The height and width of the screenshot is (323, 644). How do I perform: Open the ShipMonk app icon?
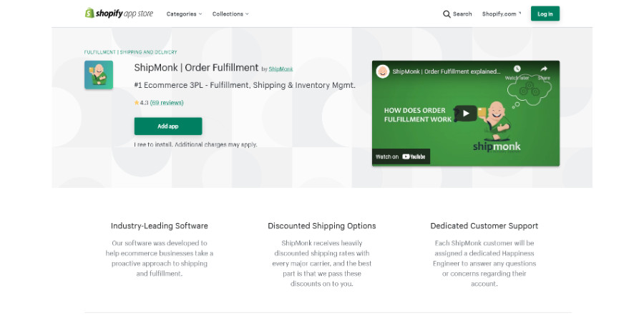pos(99,75)
